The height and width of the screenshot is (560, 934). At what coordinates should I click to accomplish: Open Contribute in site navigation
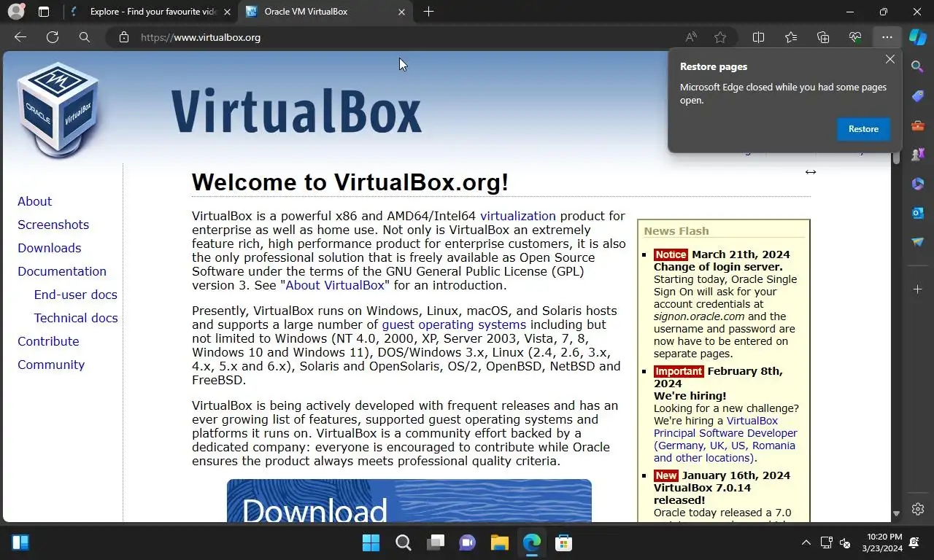[x=48, y=341]
